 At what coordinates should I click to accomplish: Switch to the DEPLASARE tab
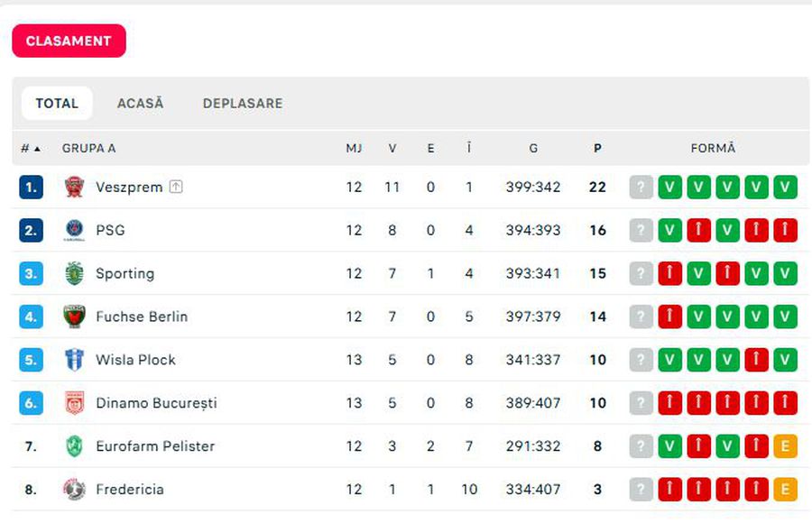pyautogui.click(x=243, y=104)
